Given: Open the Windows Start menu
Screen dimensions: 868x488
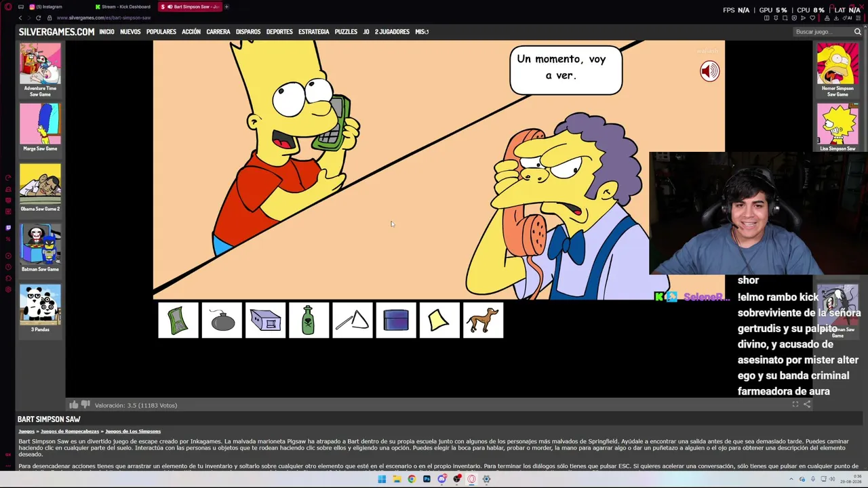Looking at the screenshot, I should click(382, 479).
